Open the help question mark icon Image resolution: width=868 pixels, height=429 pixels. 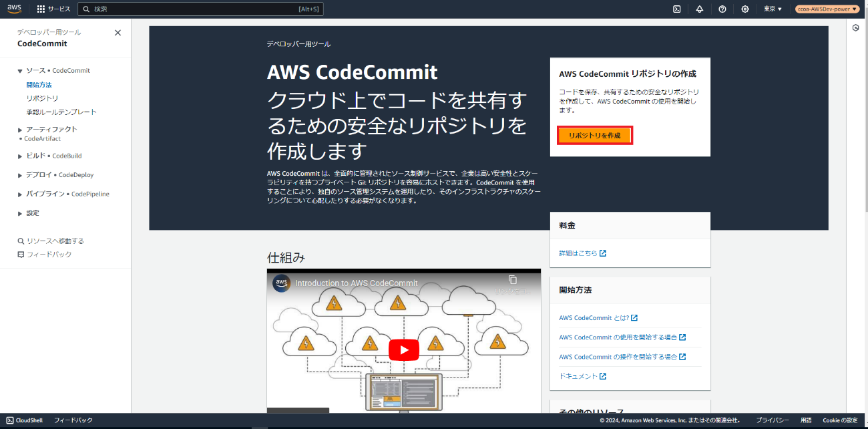click(x=722, y=9)
